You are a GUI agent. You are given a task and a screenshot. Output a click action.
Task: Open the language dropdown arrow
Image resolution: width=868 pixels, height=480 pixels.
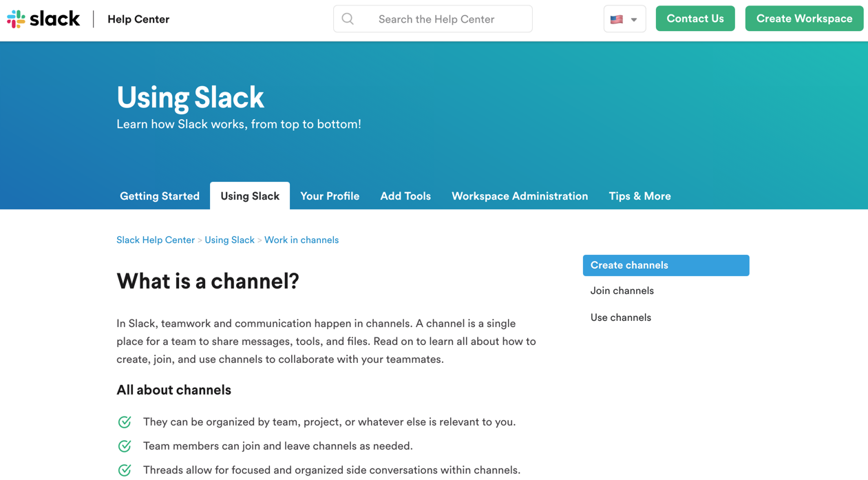634,20
